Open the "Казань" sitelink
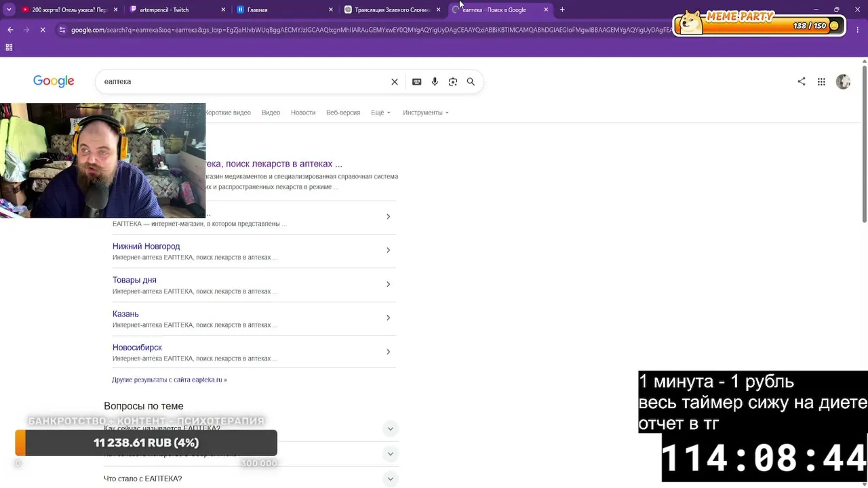 [125, 314]
